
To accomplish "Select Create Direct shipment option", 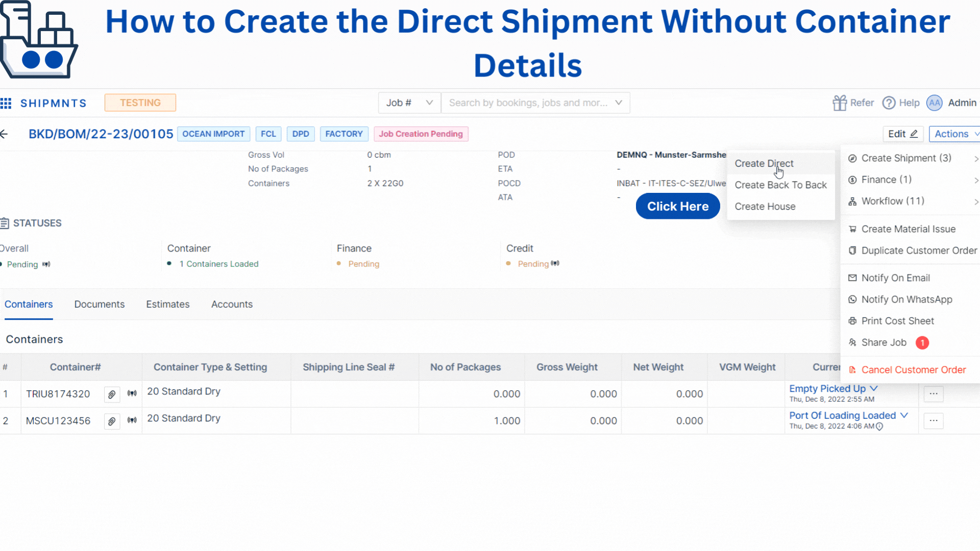I will (x=764, y=163).
